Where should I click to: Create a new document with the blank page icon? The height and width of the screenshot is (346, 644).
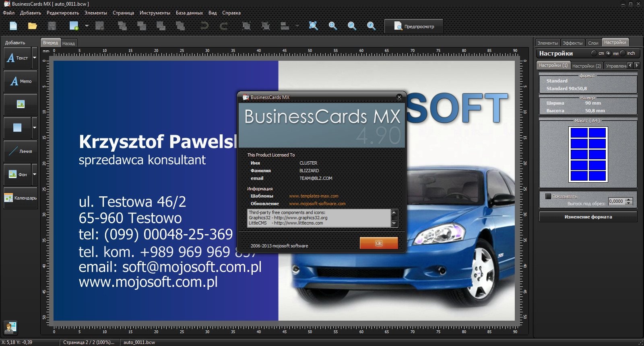click(13, 26)
